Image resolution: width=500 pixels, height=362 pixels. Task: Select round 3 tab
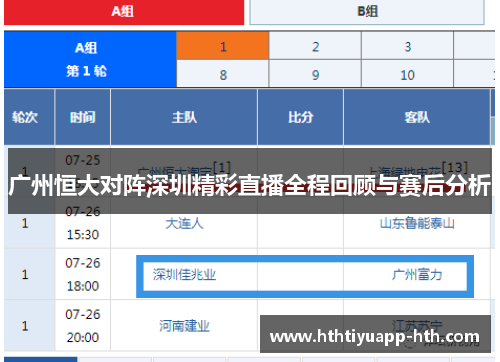407,46
